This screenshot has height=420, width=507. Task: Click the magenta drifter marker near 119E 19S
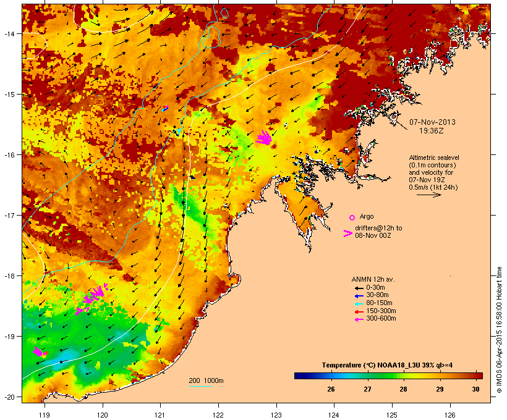click(39, 351)
